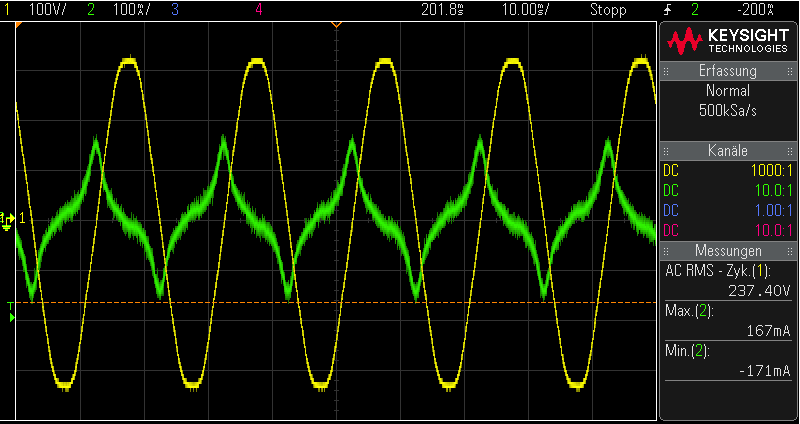Image resolution: width=800 pixels, height=424 pixels.
Task: Click the AC RMS 237.40V measurement
Action: tap(727, 280)
